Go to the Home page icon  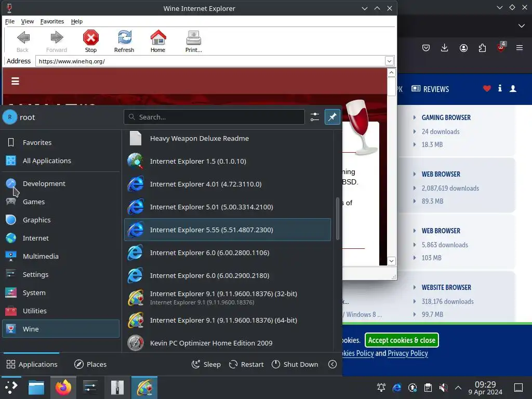tap(158, 37)
